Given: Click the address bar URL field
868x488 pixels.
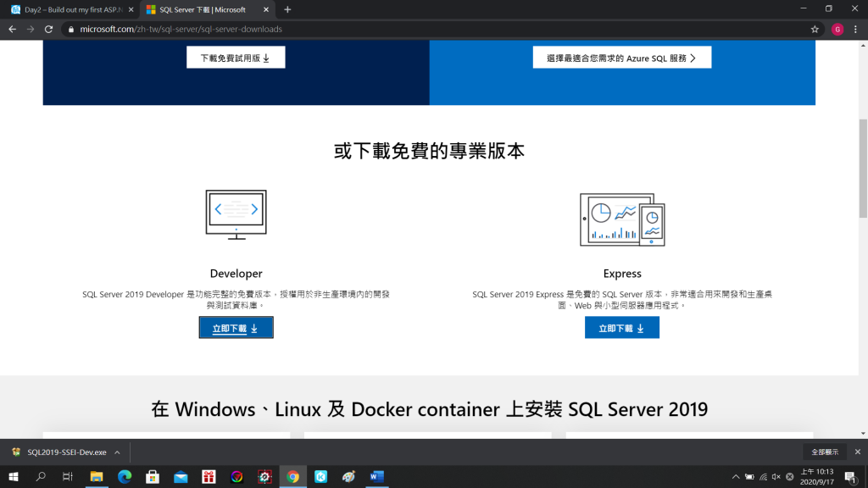Looking at the screenshot, I should pyautogui.click(x=437, y=30).
